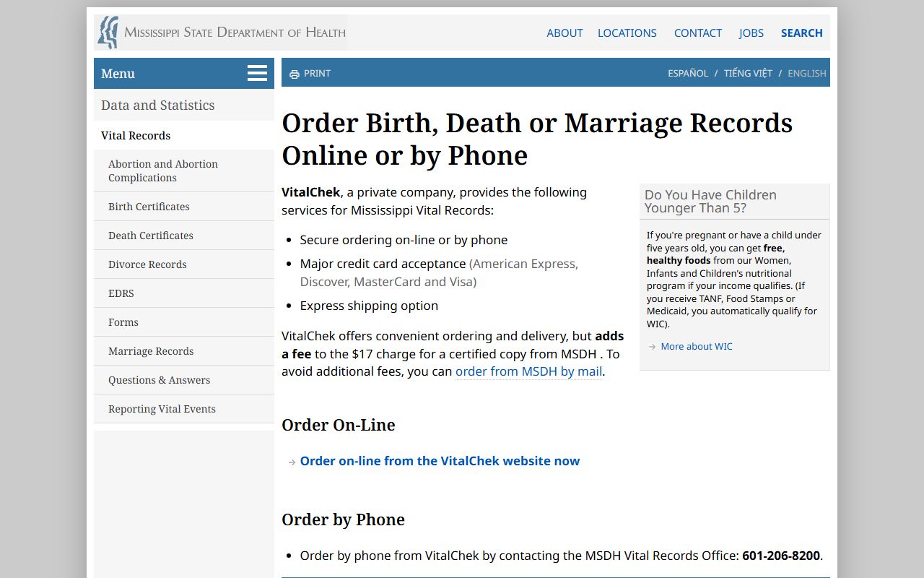Open Order on-line from the VitalChek website now
Viewport: 924px width, 578px height.
coord(440,461)
